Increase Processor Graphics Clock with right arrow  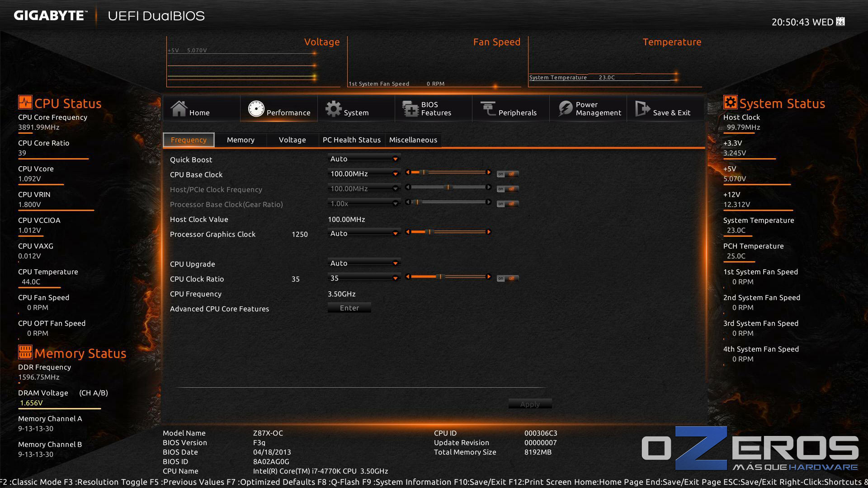[488, 232]
